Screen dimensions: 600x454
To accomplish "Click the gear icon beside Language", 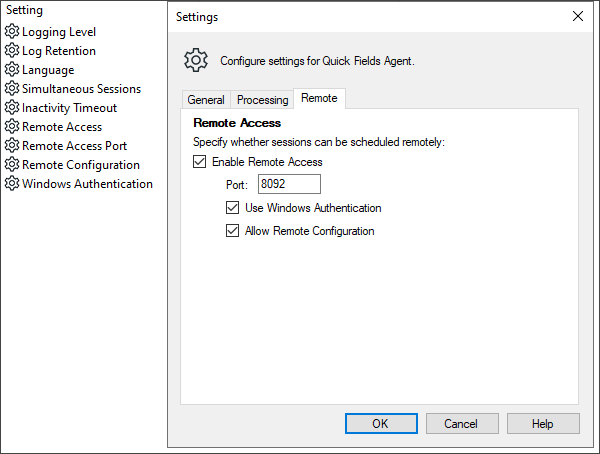I will (12, 70).
